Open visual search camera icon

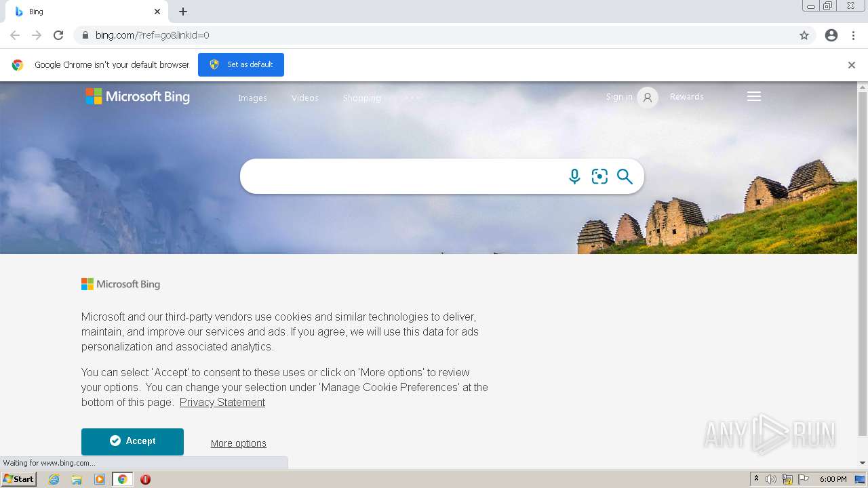point(599,176)
